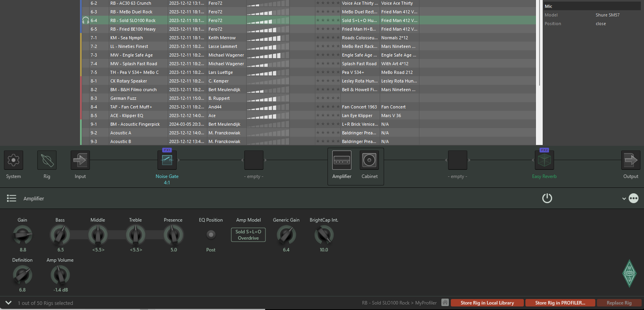Viewport: 644px width, 310px height.
Task: Adjust the Gain knob
Action: [x=22, y=235]
